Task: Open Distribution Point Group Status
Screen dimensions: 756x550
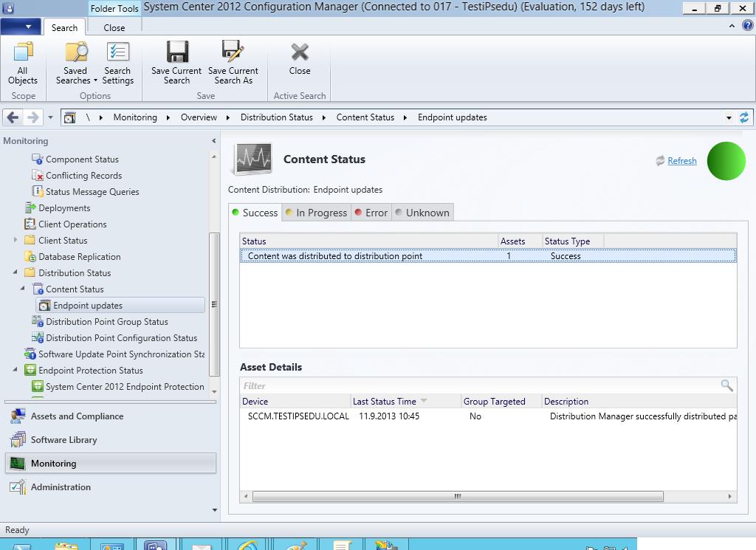Action: [x=106, y=322]
